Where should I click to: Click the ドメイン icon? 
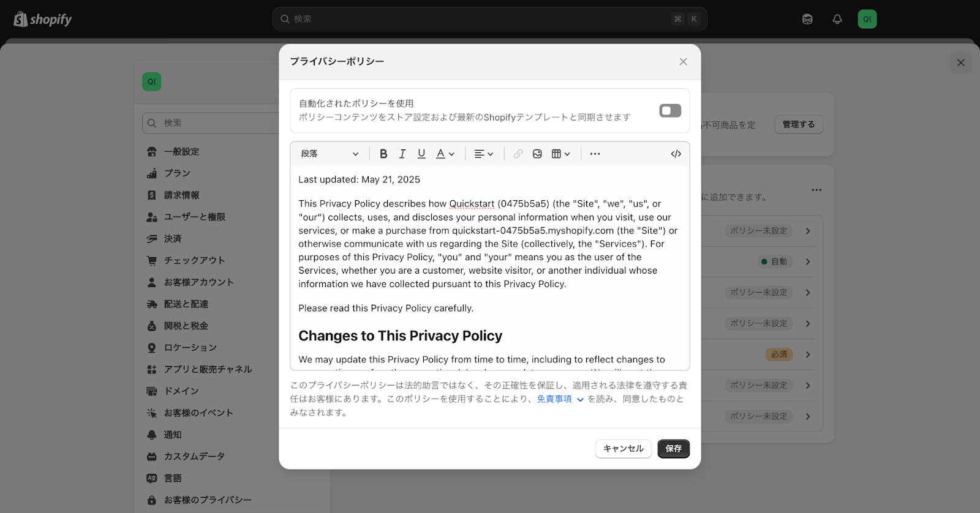[x=152, y=391]
